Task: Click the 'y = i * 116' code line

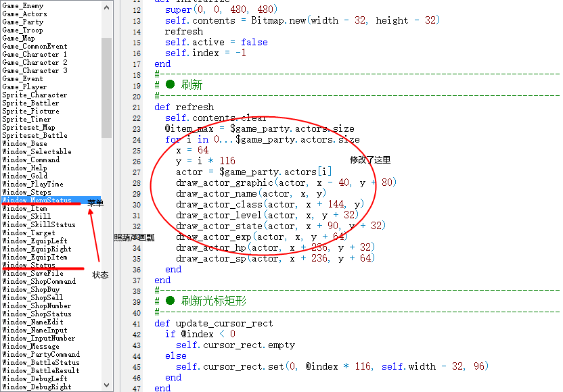Action: tap(206, 161)
